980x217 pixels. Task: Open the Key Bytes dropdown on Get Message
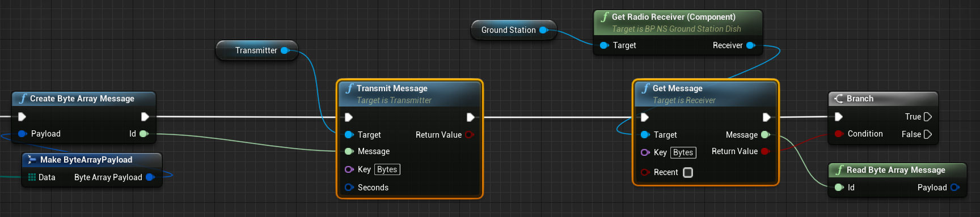pyautogui.click(x=683, y=152)
